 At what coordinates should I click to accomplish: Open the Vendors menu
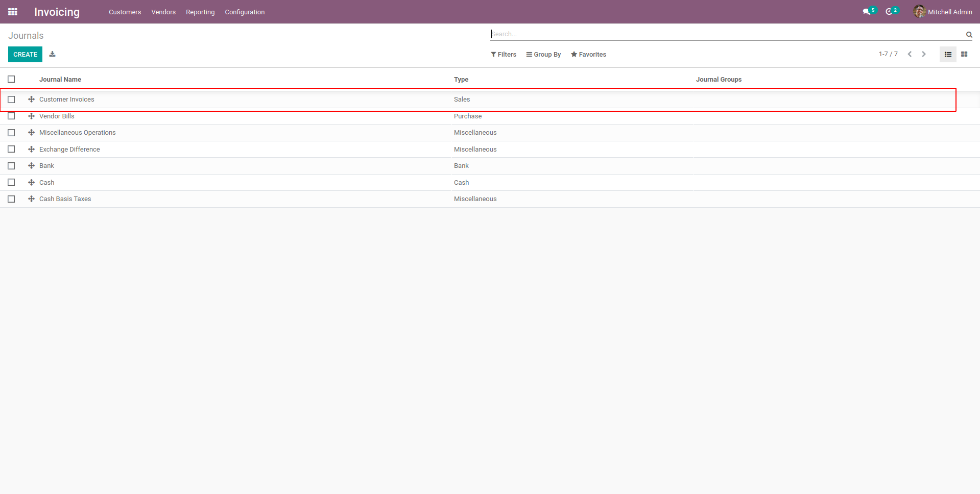tap(163, 12)
